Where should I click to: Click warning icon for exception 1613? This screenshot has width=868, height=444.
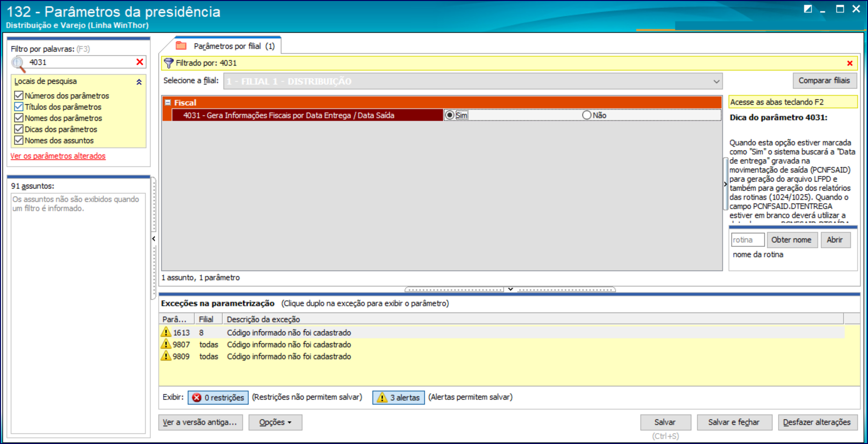point(166,332)
